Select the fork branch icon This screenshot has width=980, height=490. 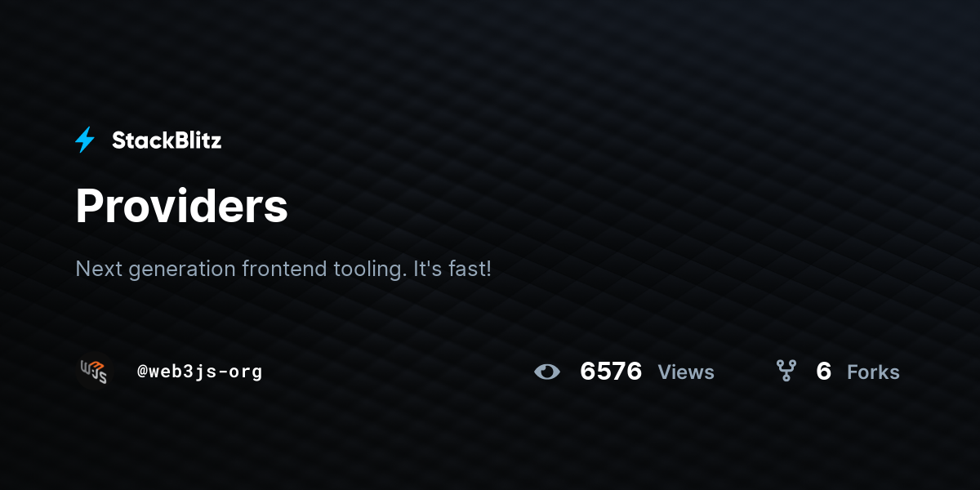pos(786,372)
